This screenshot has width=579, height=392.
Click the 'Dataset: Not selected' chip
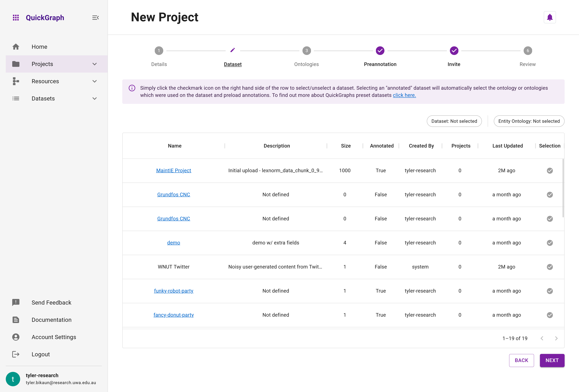tap(454, 121)
